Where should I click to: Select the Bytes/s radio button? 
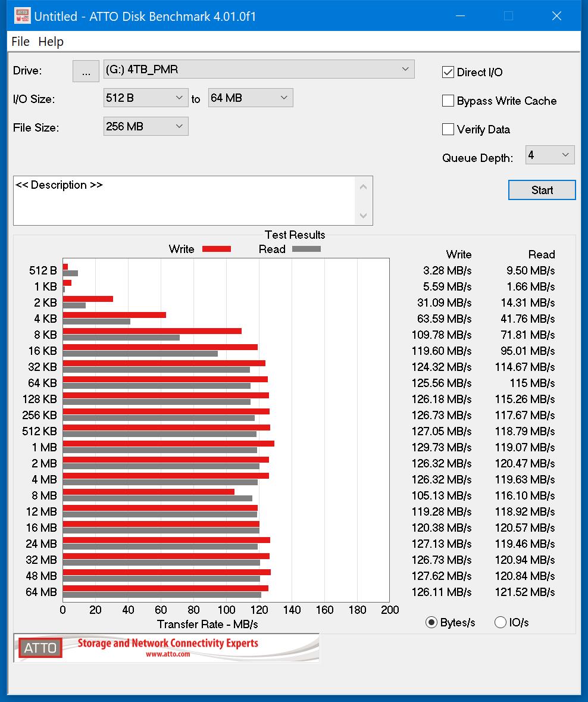click(x=431, y=622)
